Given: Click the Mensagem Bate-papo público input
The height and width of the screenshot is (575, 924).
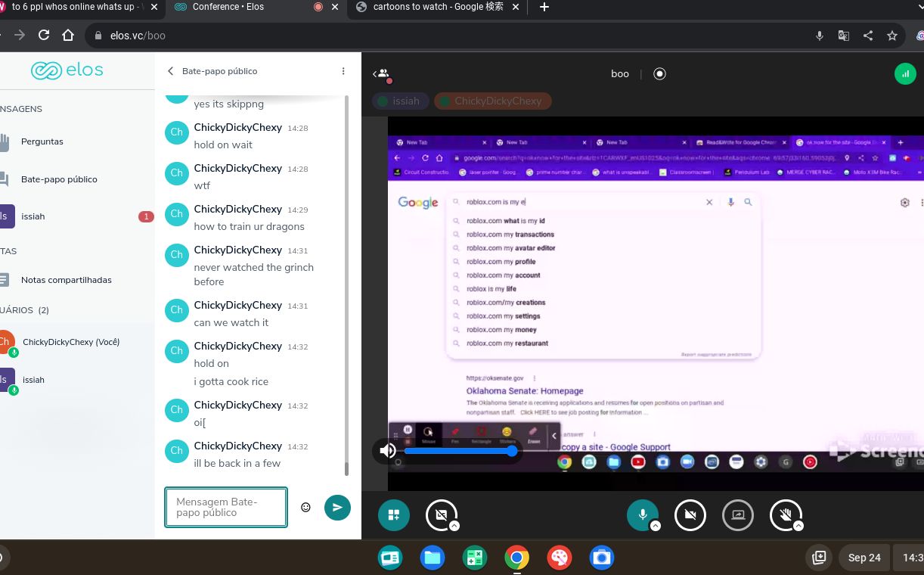Looking at the screenshot, I should click(x=226, y=507).
